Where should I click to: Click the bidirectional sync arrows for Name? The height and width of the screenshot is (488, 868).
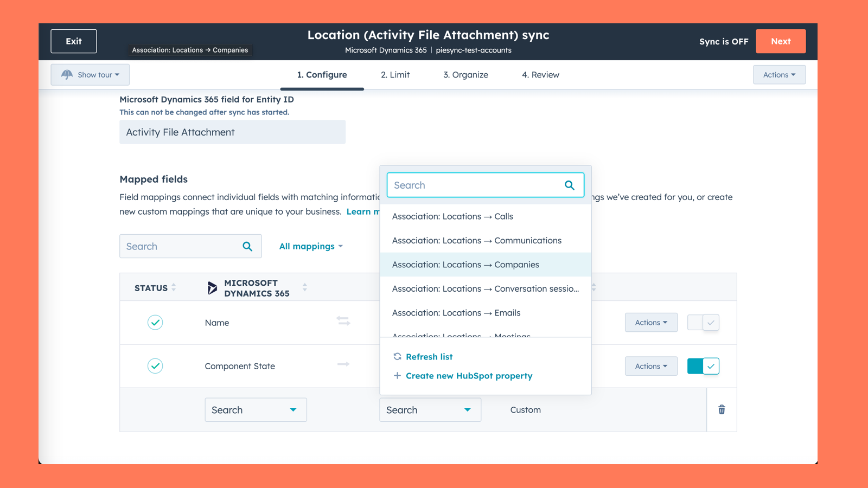(x=343, y=321)
